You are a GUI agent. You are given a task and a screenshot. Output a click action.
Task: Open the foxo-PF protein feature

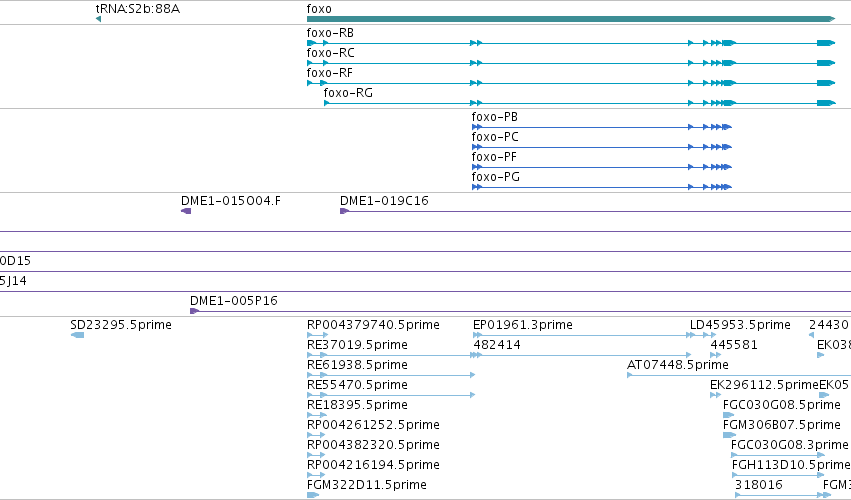[x=602, y=167]
